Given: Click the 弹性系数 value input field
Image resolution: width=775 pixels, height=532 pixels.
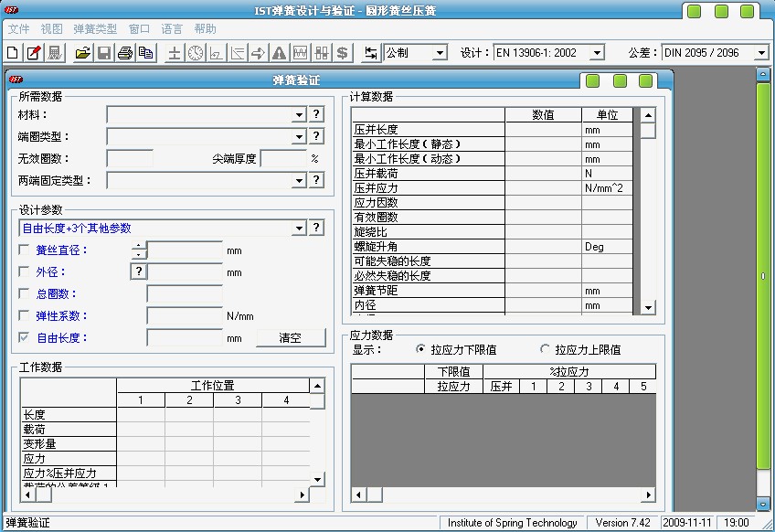Looking at the screenshot, I should (185, 315).
